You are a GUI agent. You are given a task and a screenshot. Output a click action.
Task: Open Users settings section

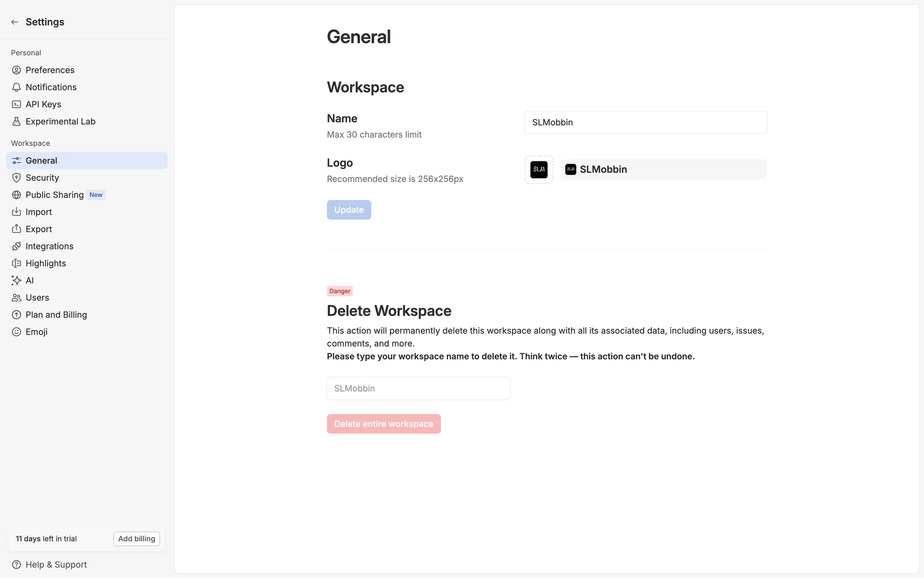(x=37, y=298)
